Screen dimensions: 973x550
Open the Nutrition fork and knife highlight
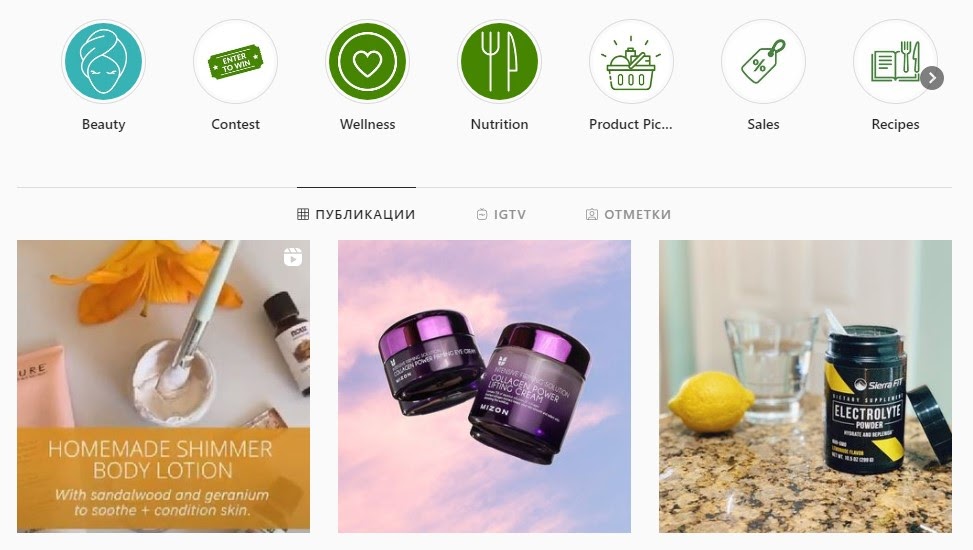click(500, 61)
